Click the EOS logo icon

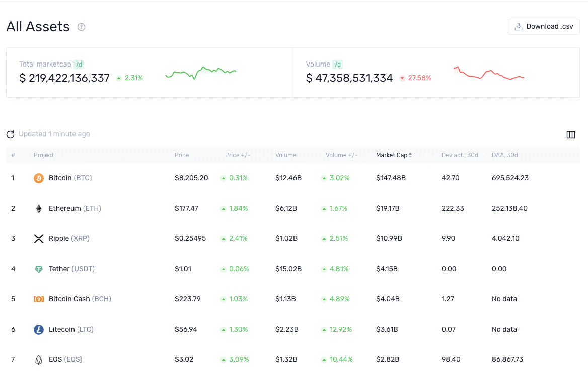tap(39, 360)
